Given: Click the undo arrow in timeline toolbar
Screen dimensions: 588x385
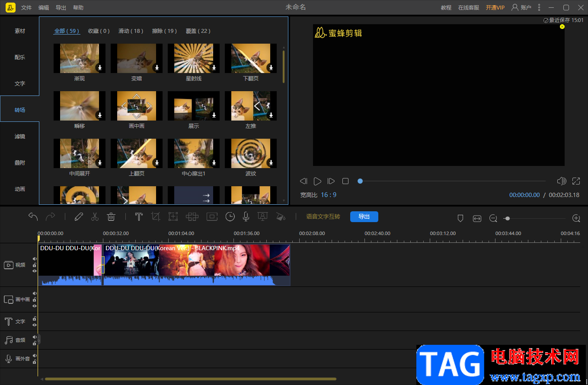Looking at the screenshot, I should click(33, 216).
